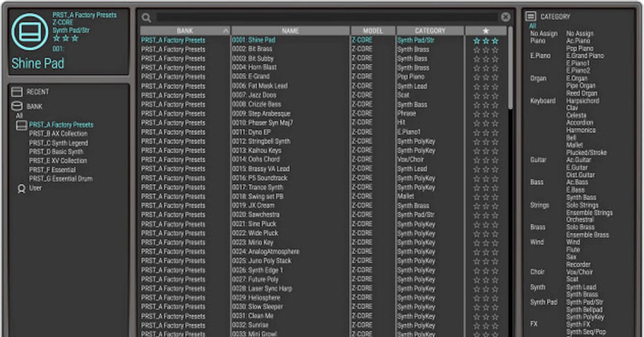Sort presets by NAME column header

tap(290, 31)
